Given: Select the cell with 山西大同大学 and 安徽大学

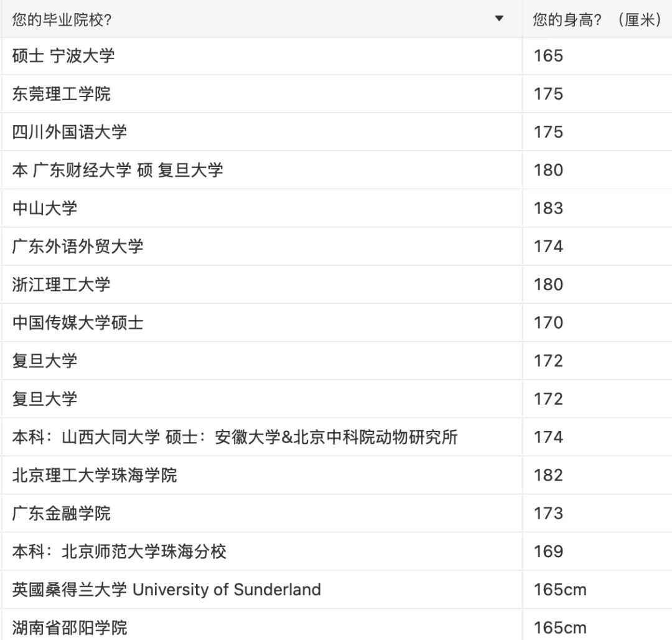Looking at the screenshot, I should pos(262,437).
